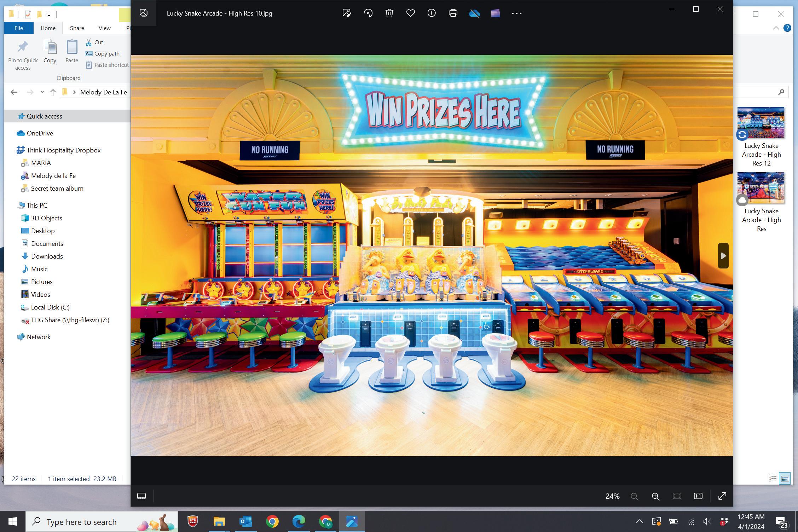
Task: Open the See more three-dots menu
Action: pos(516,13)
